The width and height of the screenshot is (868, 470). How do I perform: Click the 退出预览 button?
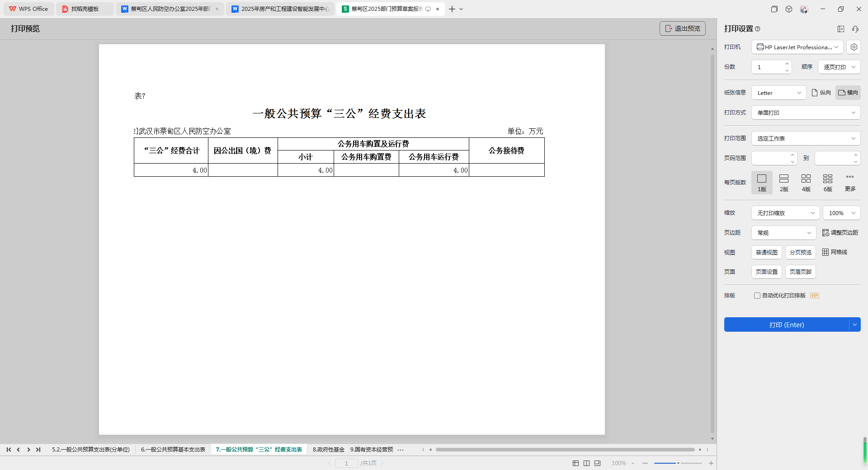(x=682, y=28)
